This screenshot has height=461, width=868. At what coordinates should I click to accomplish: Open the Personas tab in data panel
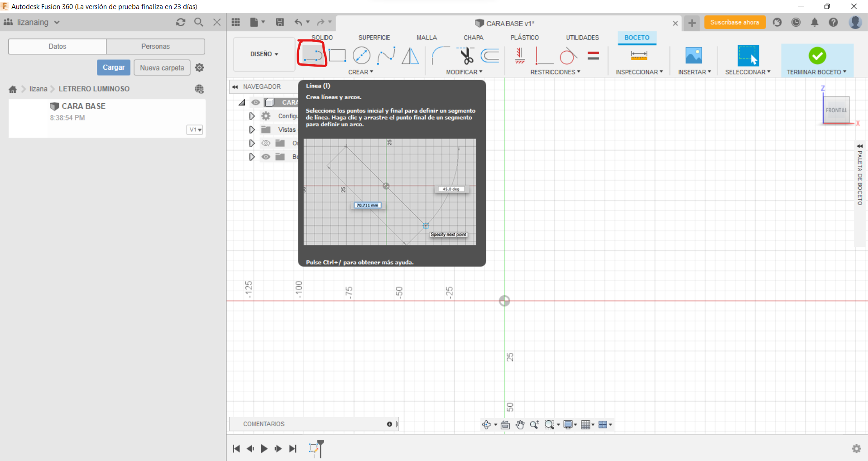coord(155,46)
